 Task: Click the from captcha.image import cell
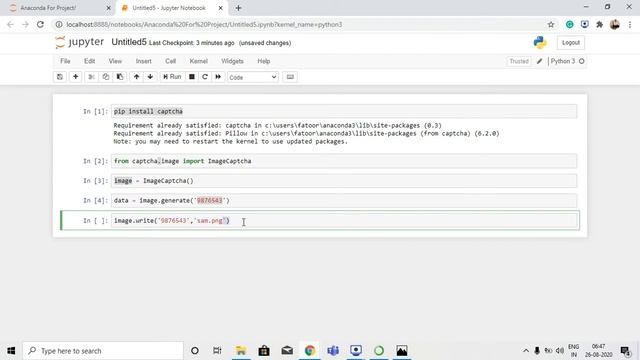(x=344, y=161)
